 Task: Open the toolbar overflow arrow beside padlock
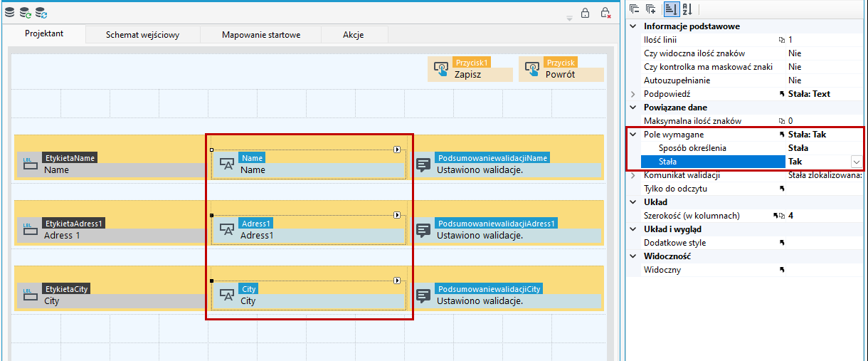pyautogui.click(x=569, y=17)
